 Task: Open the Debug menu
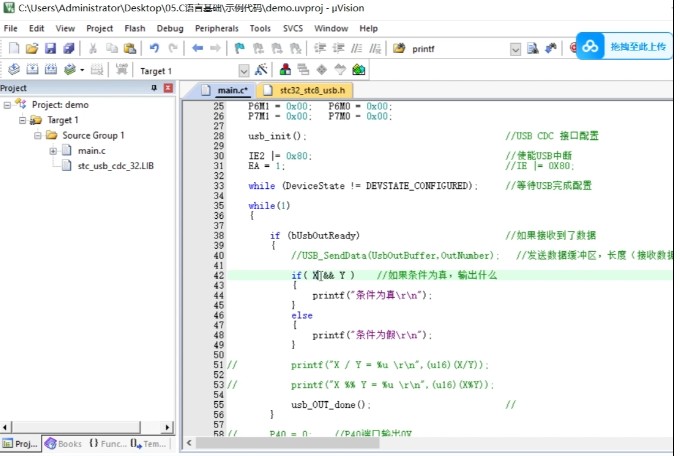170,29
